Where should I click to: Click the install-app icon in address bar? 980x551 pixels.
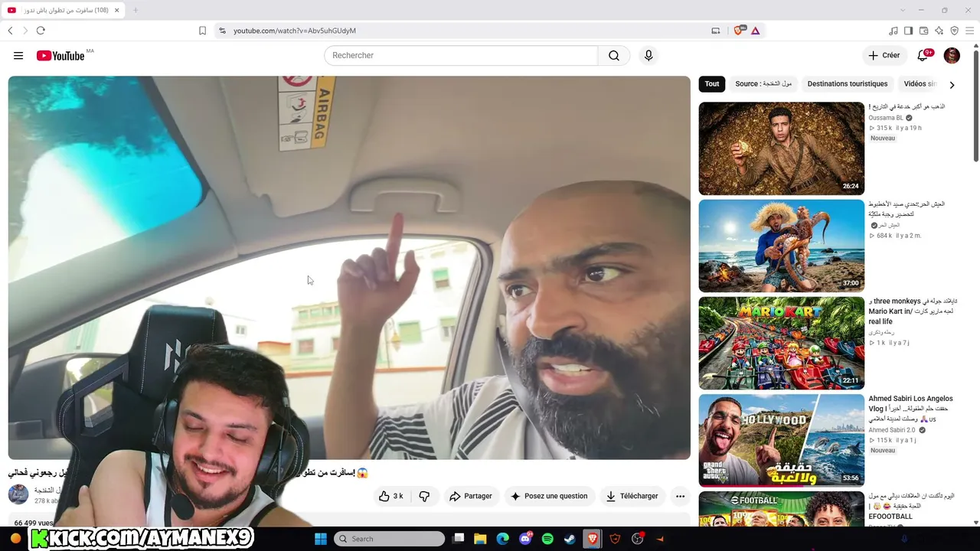(716, 31)
